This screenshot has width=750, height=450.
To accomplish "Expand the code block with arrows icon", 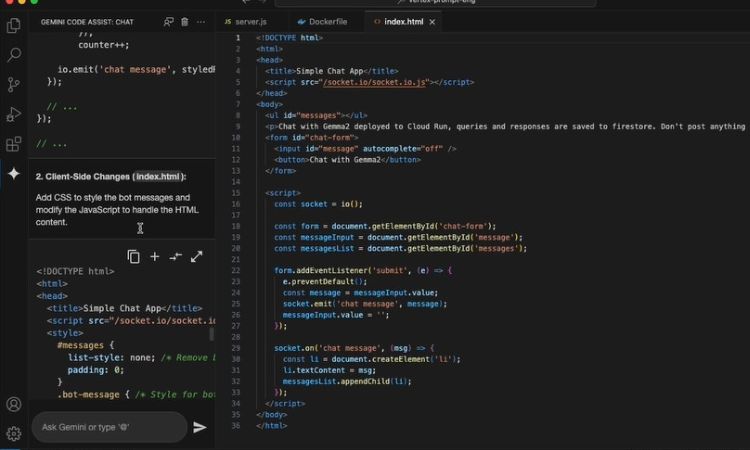I will (197, 257).
